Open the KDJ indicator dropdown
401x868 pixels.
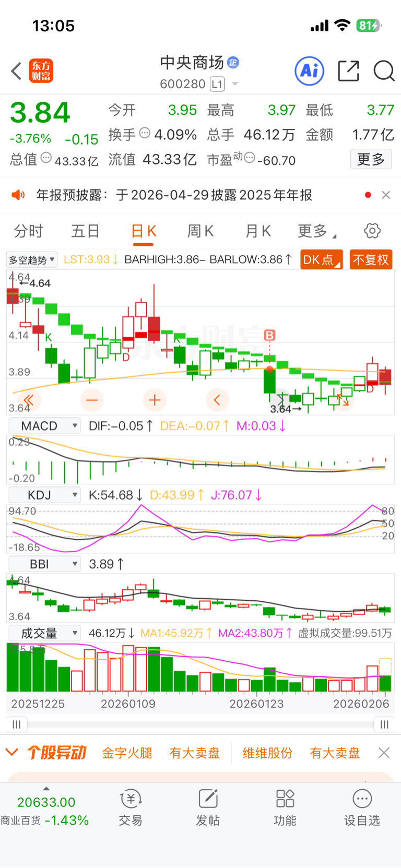coord(44,495)
